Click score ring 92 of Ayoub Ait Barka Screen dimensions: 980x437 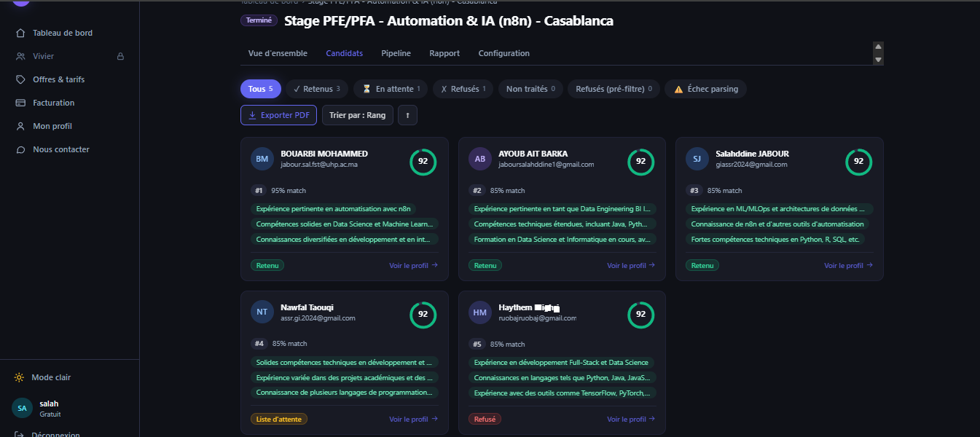click(x=641, y=162)
